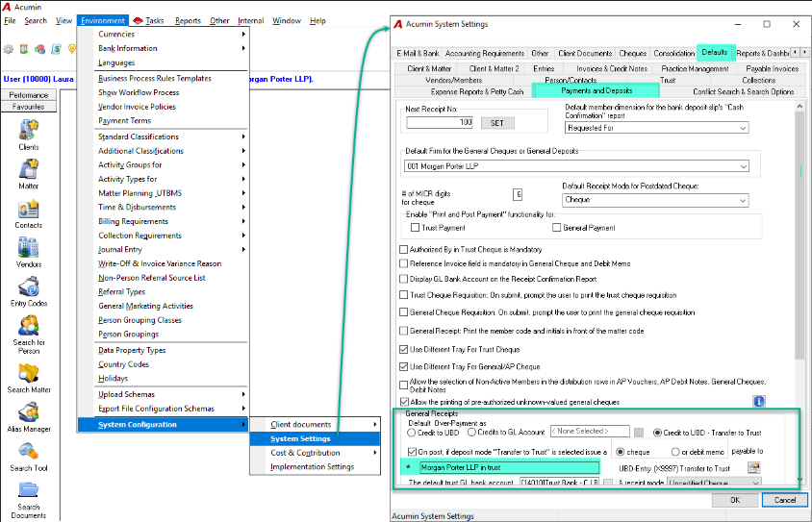Choose System Settings menu entry
This screenshot has width=812, height=522.
tap(316, 438)
